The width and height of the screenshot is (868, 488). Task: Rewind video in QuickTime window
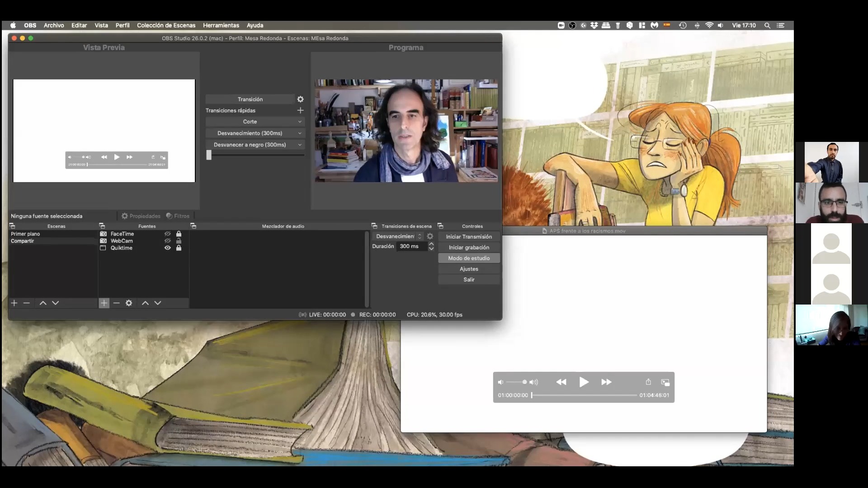pyautogui.click(x=561, y=382)
